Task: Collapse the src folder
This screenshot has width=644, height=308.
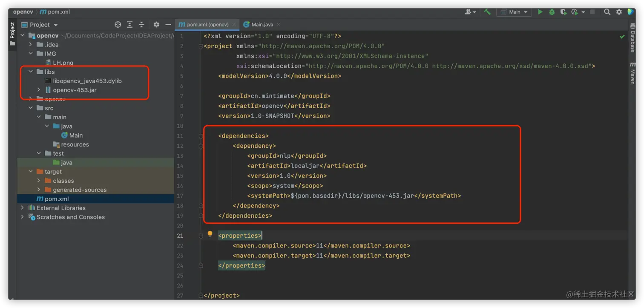Action: (x=31, y=108)
